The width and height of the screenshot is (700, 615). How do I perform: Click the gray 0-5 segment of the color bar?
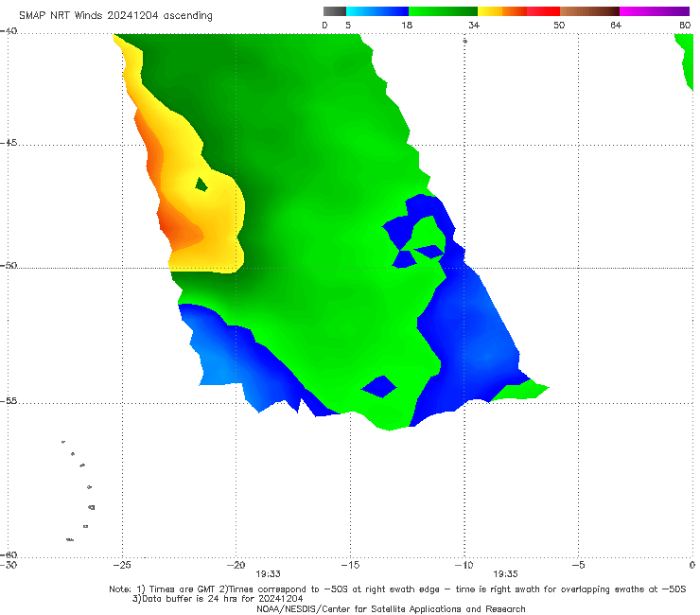(x=335, y=11)
